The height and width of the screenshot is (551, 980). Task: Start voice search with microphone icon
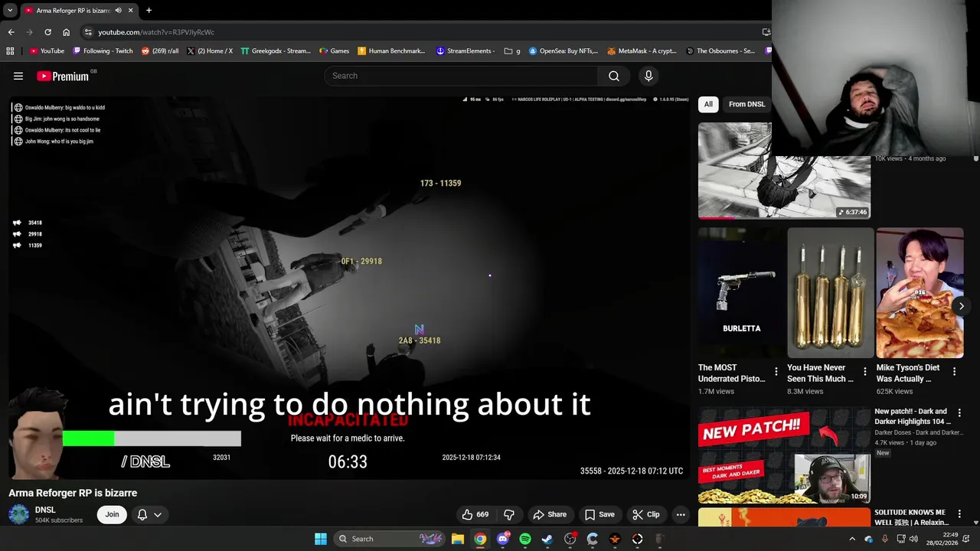pos(648,76)
